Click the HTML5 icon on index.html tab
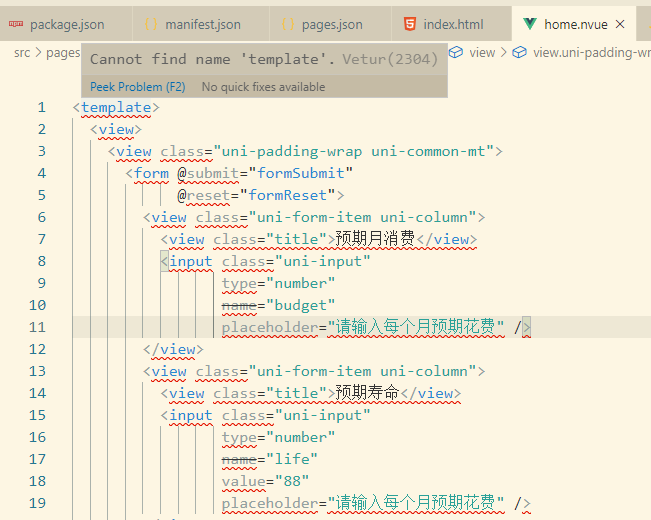Viewport: 651px width, 520px height. 410,24
